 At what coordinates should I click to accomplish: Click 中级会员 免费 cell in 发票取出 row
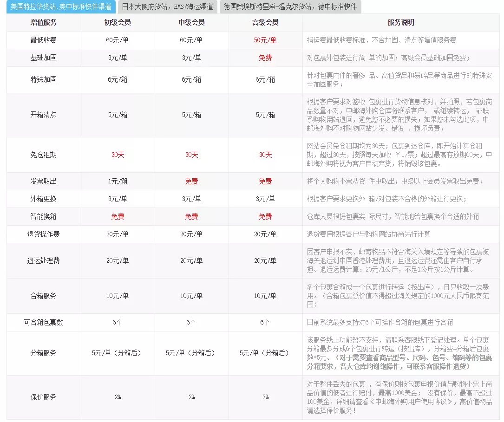(x=191, y=182)
